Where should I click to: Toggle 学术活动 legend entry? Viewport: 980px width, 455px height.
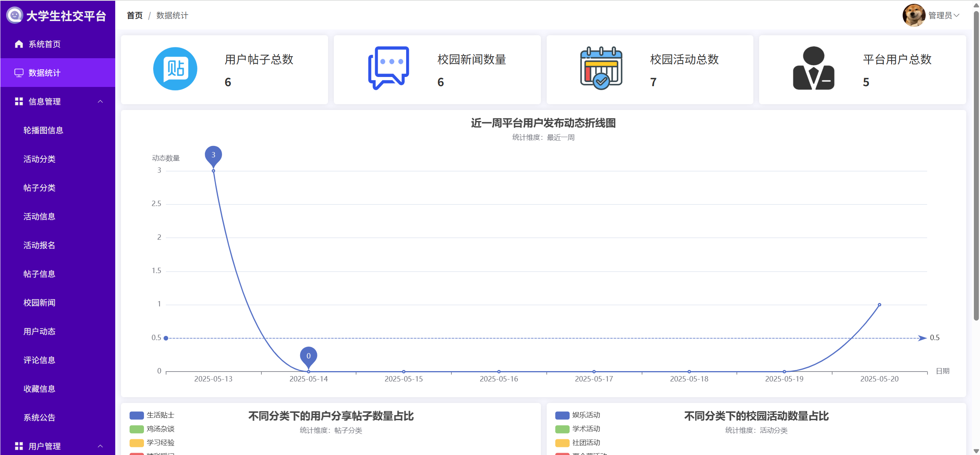(x=586, y=429)
